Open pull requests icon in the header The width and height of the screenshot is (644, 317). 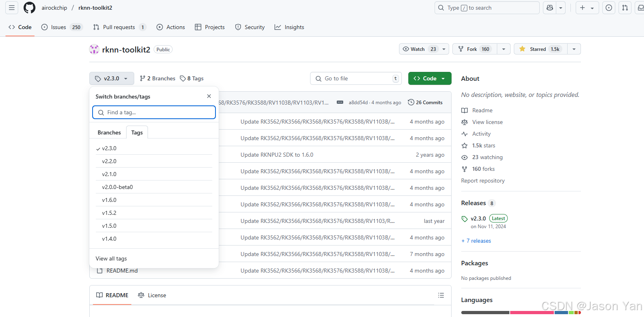[625, 8]
